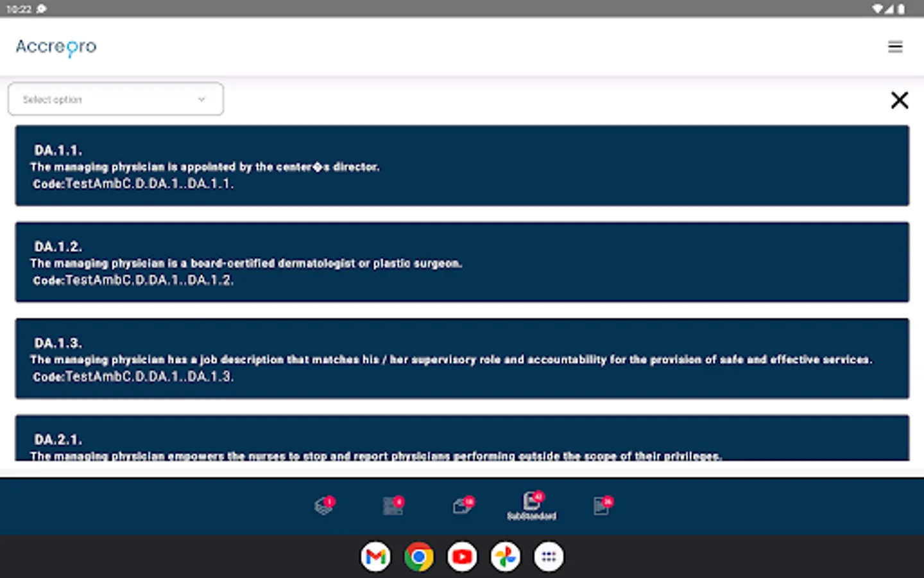
Task: Open the app drawer from the dock
Action: click(x=549, y=557)
